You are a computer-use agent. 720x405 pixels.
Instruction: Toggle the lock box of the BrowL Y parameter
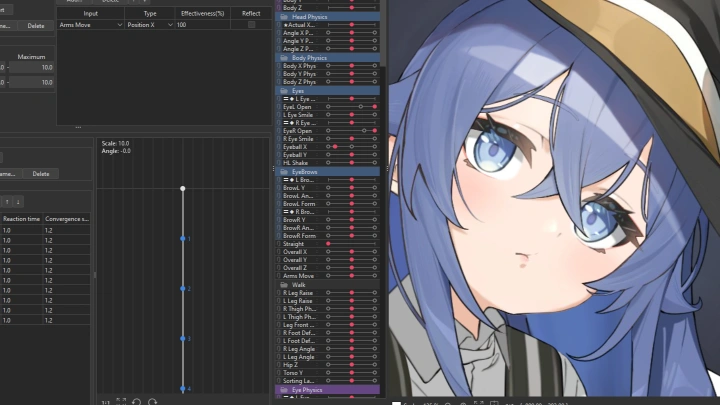[x=278, y=188]
